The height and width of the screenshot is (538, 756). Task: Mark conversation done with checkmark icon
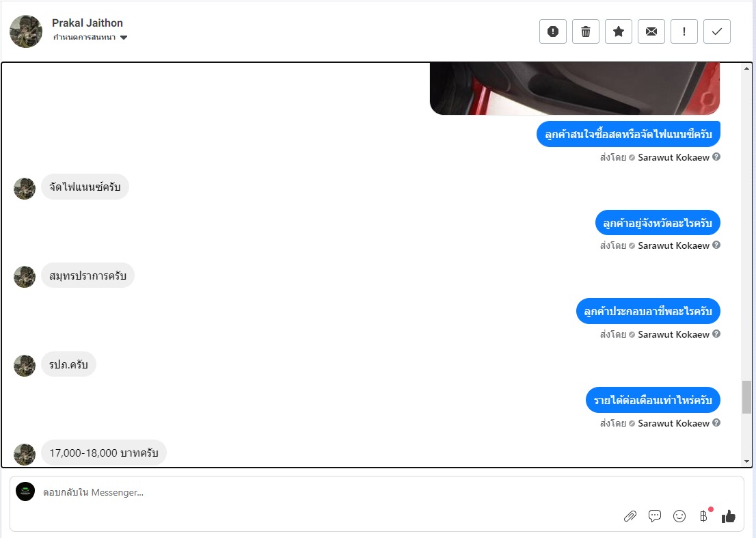coord(716,32)
